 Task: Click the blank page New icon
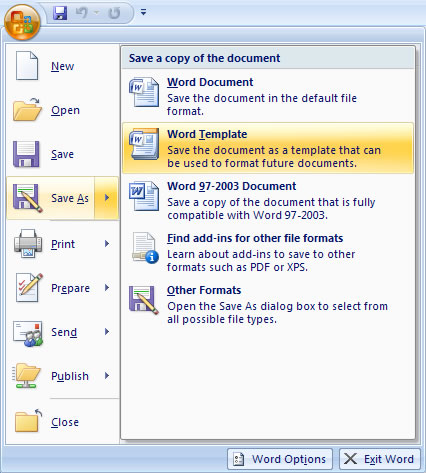pos(27,66)
